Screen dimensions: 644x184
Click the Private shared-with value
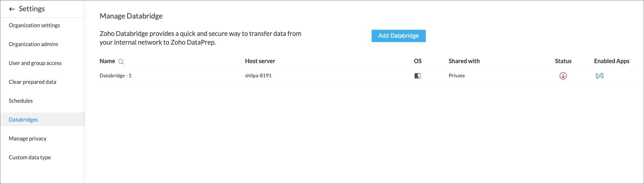pyautogui.click(x=457, y=75)
